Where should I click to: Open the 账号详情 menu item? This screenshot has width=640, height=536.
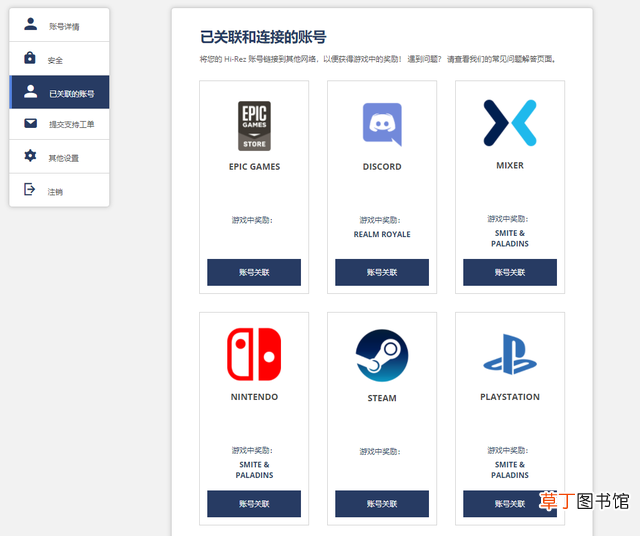point(59,24)
